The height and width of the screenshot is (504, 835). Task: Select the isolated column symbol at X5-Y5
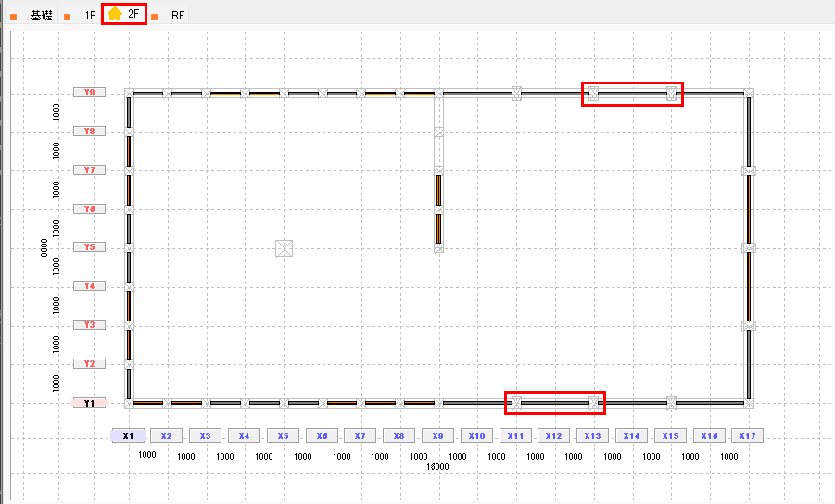click(x=284, y=247)
